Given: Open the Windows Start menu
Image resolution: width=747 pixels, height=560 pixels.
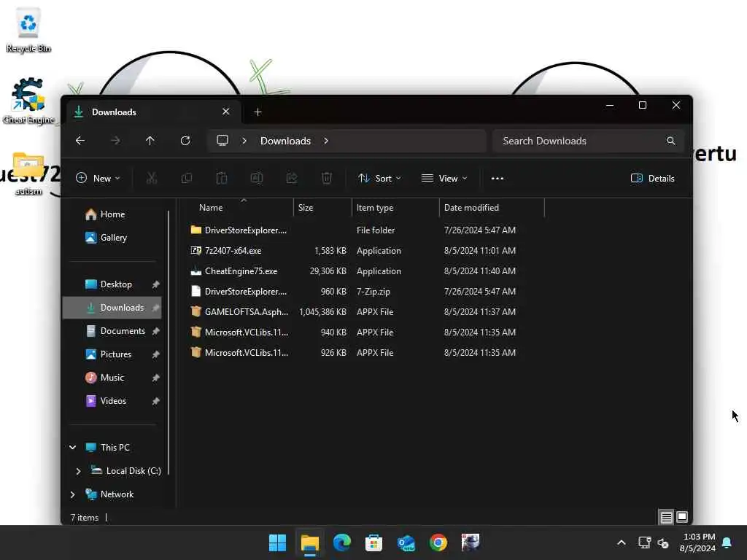Looking at the screenshot, I should 277,542.
